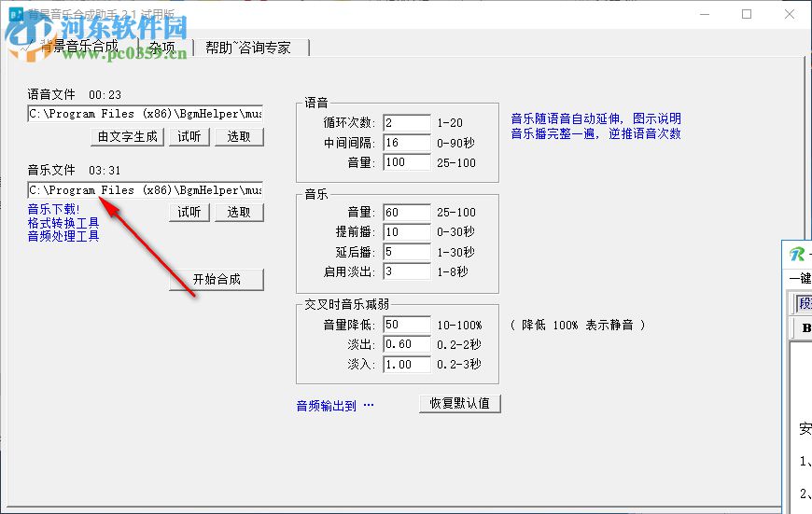
Task: Click the 1-8秒 range label
Action: click(453, 271)
